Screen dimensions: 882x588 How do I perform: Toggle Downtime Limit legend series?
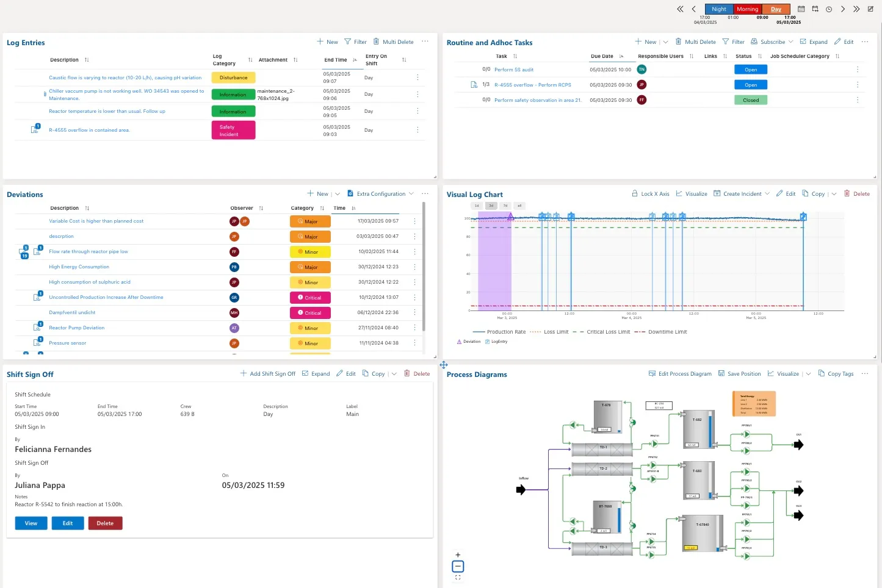click(660, 332)
